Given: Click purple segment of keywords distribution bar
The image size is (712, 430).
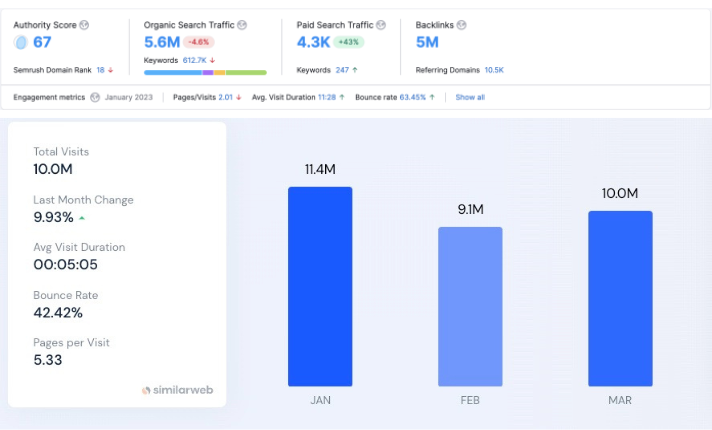Looking at the screenshot, I should click(208, 73).
